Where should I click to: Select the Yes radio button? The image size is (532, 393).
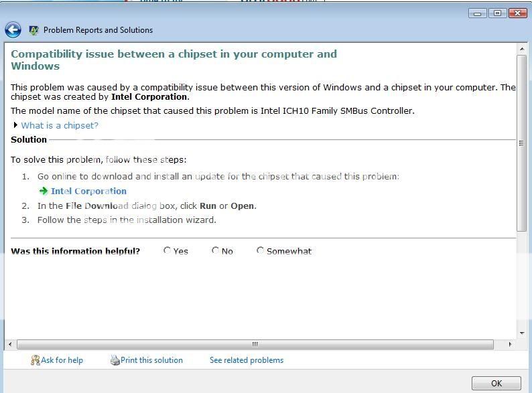167,250
